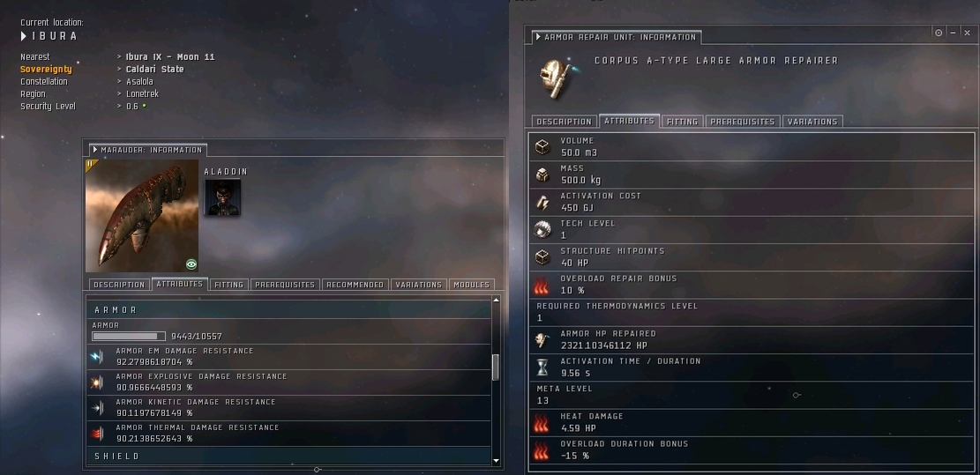Viewport: 980px width, 475px height.
Task: Click the Armor HP Repaired attribute icon
Action: point(542,340)
